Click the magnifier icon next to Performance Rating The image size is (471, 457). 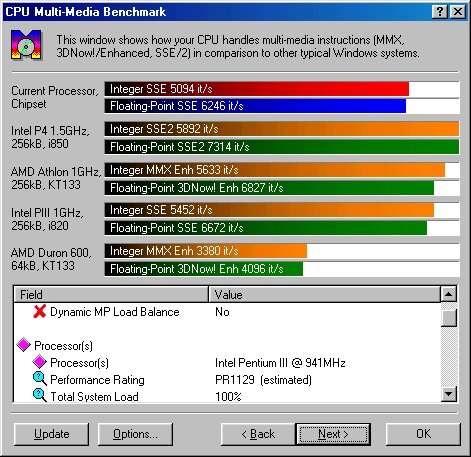click(x=40, y=379)
